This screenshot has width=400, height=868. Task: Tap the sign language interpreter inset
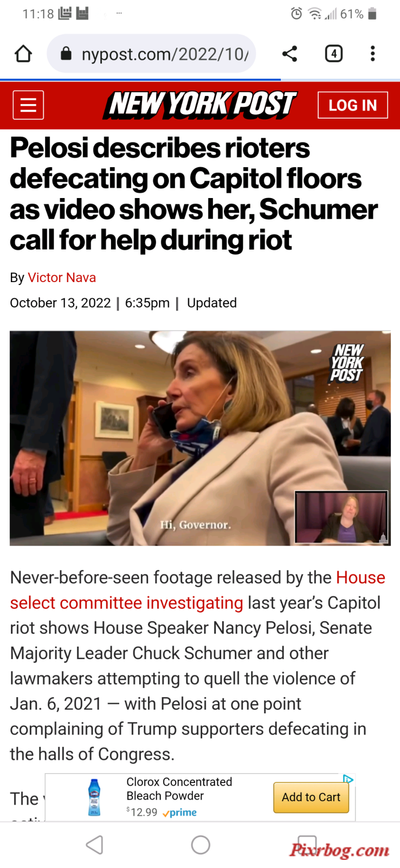click(x=341, y=517)
